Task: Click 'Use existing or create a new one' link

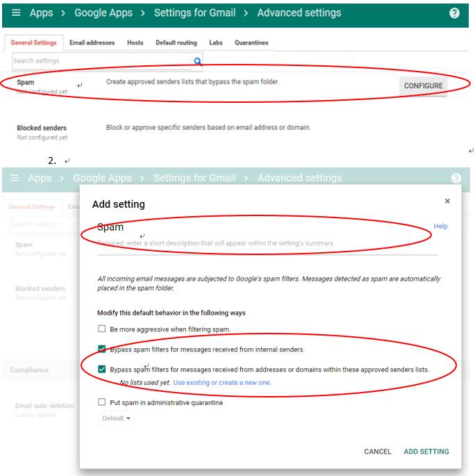Action: 222,382
